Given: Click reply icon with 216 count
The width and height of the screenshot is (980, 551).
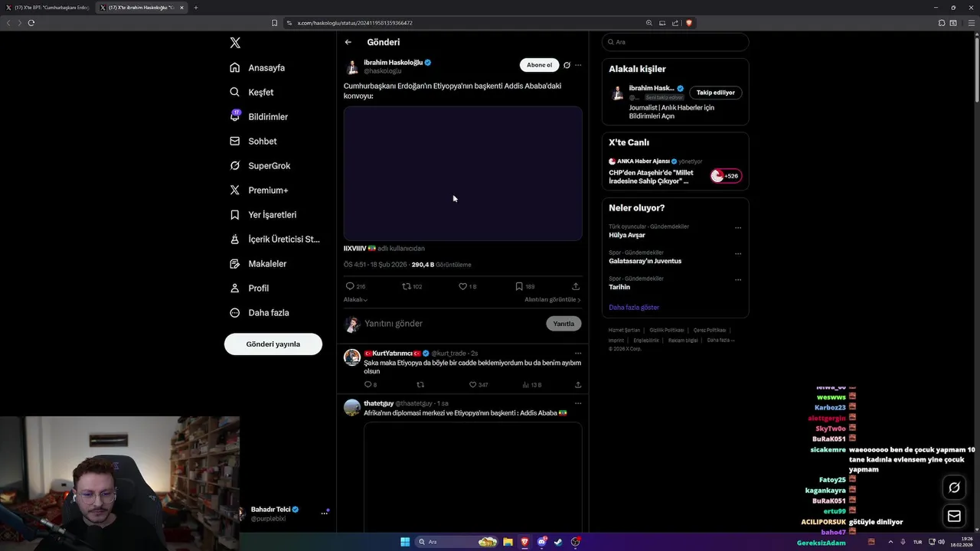Looking at the screenshot, I should click(x=355, y=286).
